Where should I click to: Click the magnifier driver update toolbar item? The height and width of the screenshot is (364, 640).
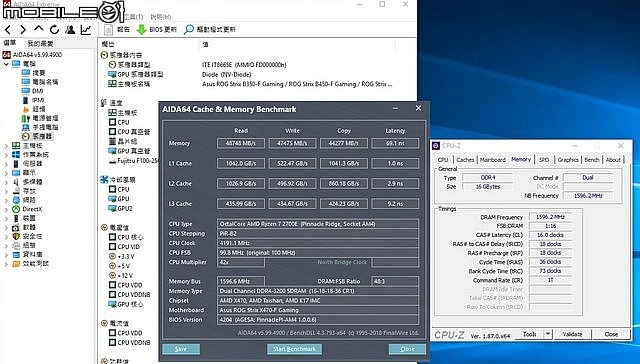(210, 29)
